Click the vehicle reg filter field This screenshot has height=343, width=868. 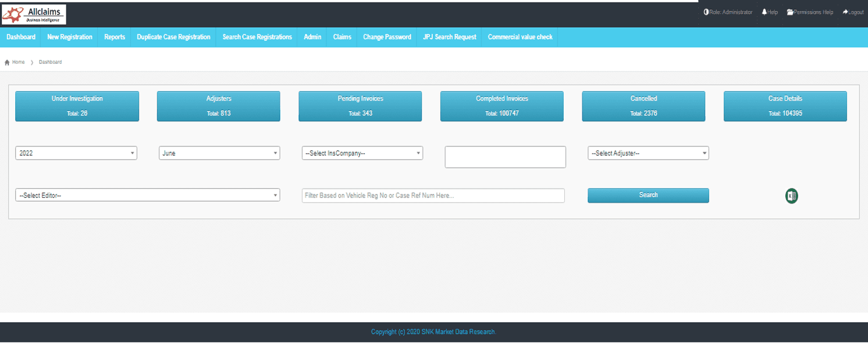pyautogui.click(x=433, y=196)
